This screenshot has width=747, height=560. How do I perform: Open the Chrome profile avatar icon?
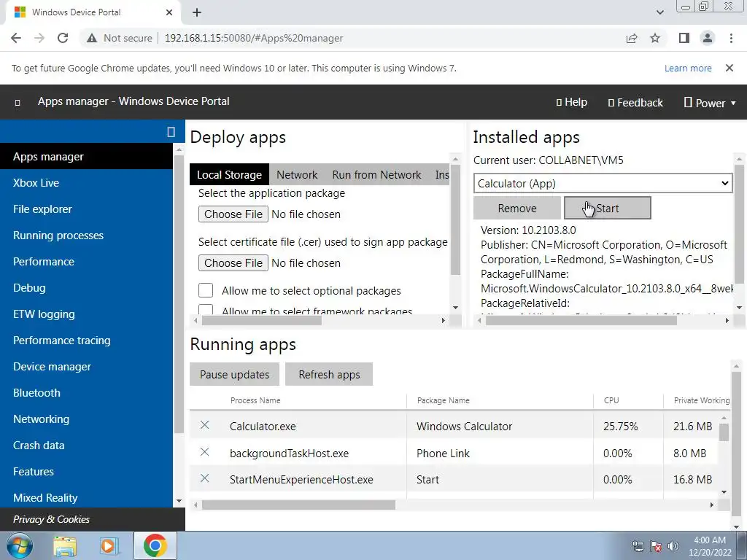(x=708, y=38)
